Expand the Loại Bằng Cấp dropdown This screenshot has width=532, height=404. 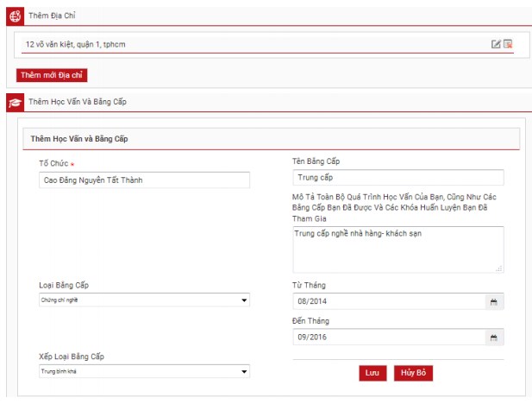tap(144, 300)
